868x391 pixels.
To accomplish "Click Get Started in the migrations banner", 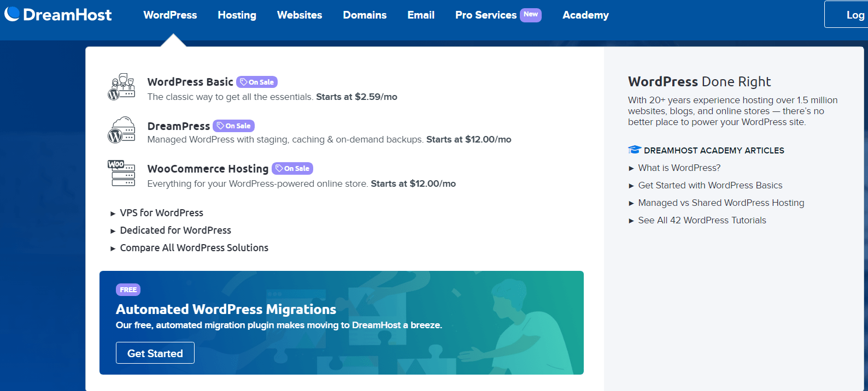I will 155,353.
